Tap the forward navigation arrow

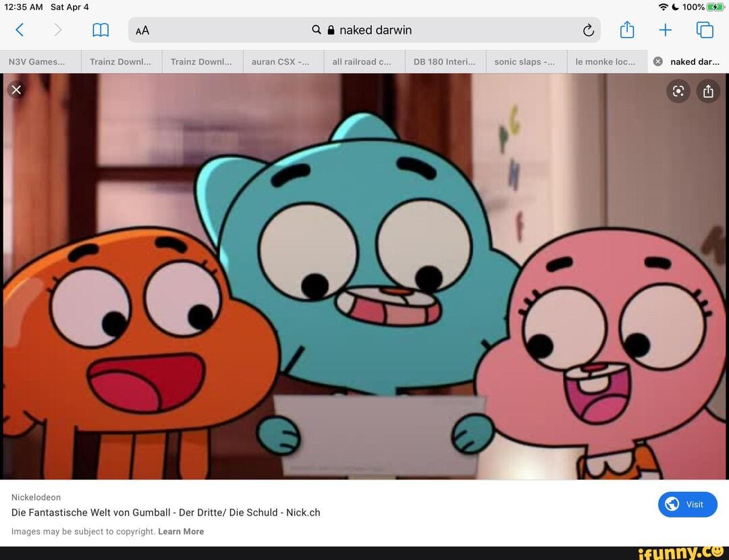coord(57,30)
